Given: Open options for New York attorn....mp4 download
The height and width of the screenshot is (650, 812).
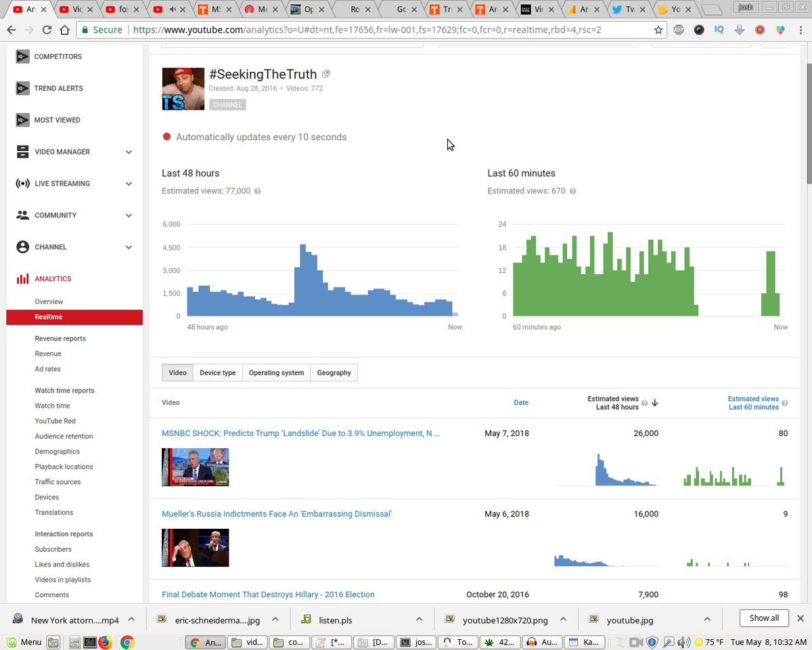Looking at the screenshot, I should [x=131, y=619].
